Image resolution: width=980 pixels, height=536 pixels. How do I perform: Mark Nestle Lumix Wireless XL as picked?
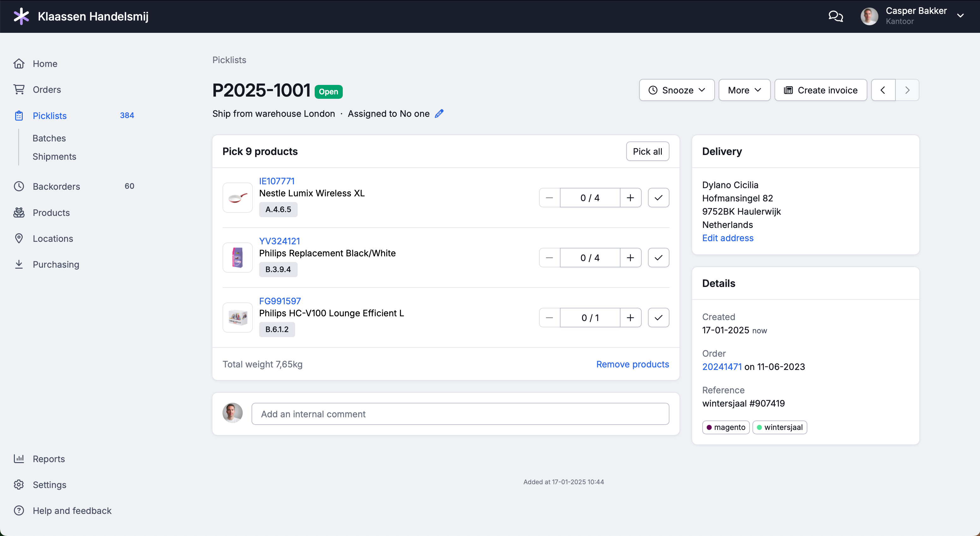tap(658, 198)
